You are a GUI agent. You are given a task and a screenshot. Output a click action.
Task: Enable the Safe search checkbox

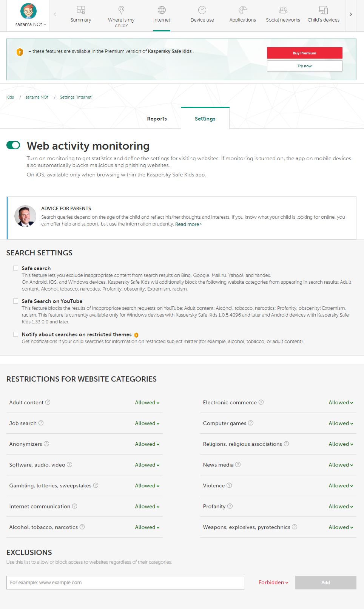[x=16, y=268]
